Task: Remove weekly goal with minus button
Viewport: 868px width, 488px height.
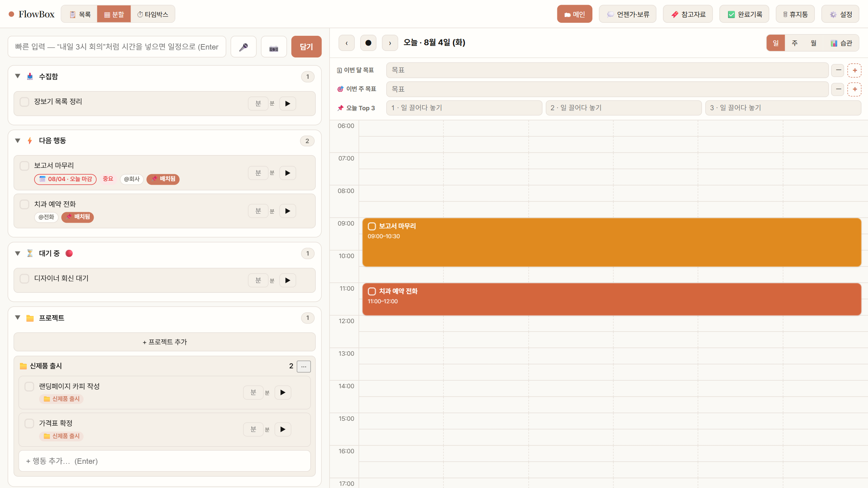Action: tap(838, 89)
